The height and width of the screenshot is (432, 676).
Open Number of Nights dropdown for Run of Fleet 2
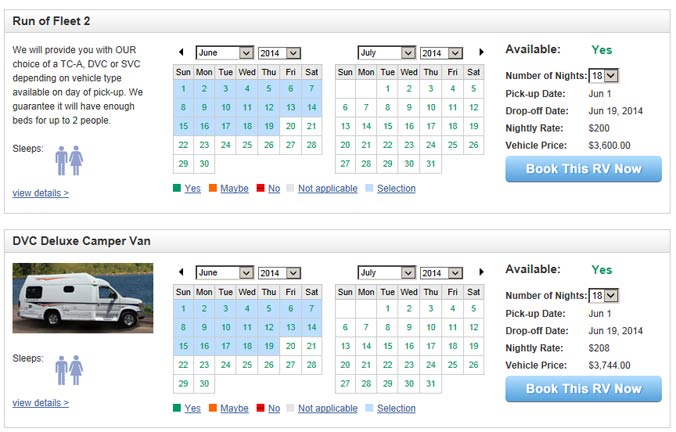pos(604,76)
